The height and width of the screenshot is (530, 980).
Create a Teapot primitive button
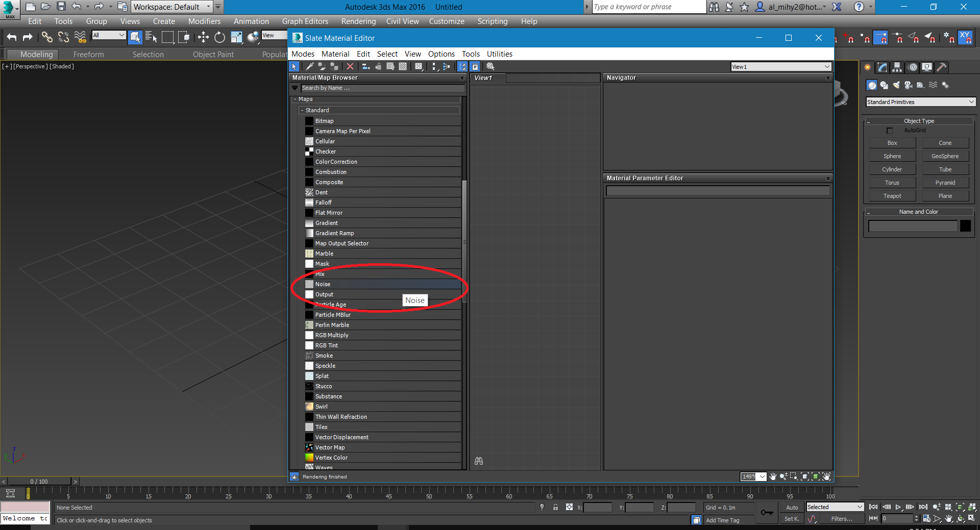(892, 196)
